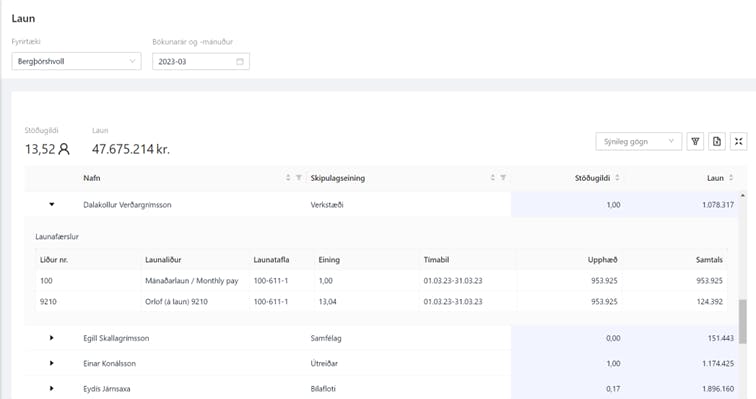Select the name Dalakollur Verðargrímsson
This screenshot has height=399, width=756.
click(127, 205)
